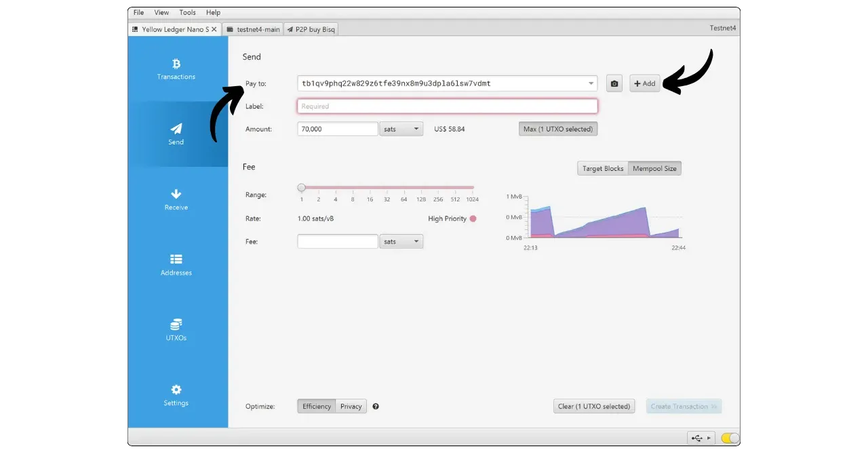Switch to the testnet4-main tab
This screenshot has height=453, width=868.
(x=253, y=30)
